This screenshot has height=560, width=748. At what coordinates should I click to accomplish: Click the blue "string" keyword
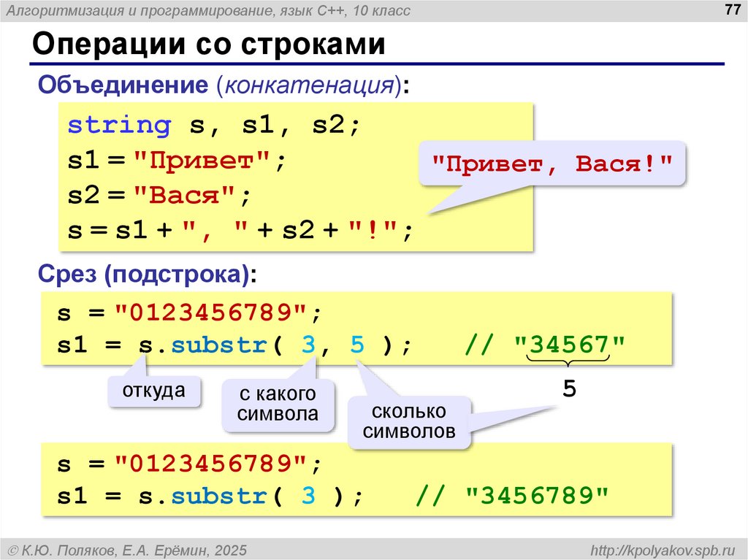coord(119,125)
